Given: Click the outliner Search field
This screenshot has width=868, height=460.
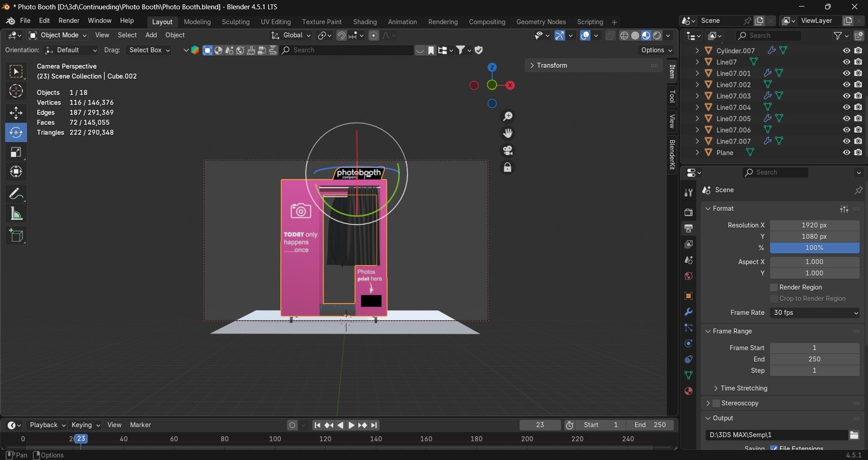Looking at the screenshot, I should (x=769, y=36).
